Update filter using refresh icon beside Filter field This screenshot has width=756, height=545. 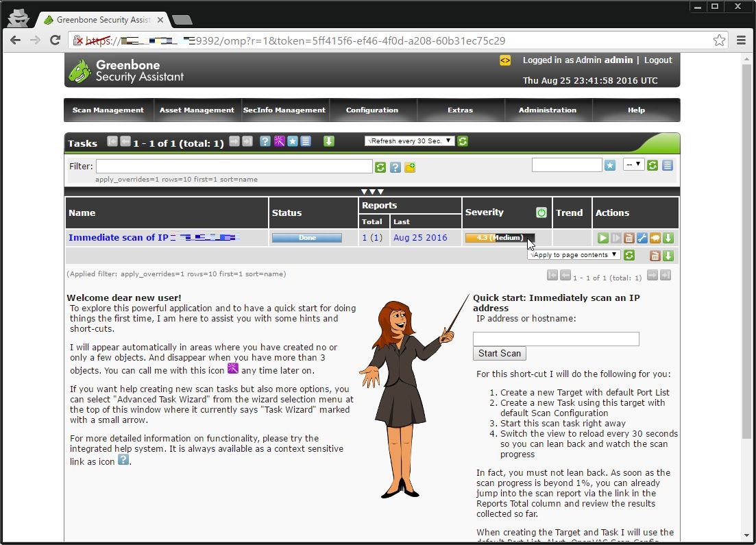[380, 167]
